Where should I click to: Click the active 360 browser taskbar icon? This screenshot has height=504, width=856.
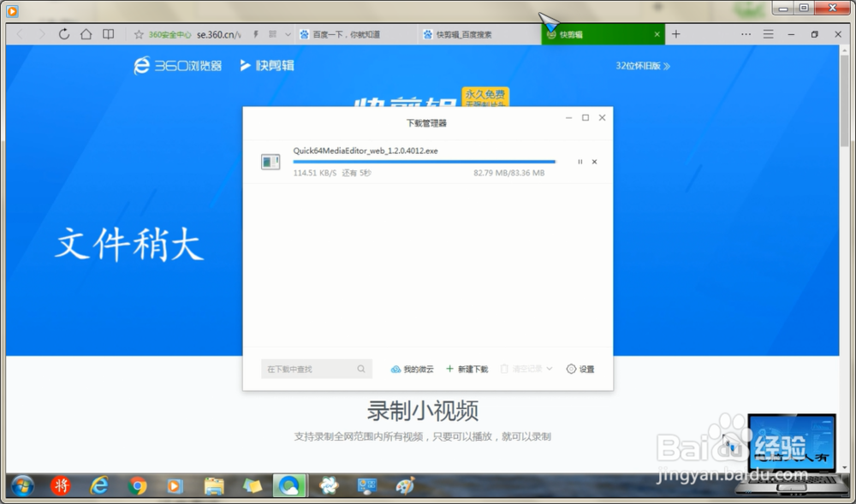289,485
